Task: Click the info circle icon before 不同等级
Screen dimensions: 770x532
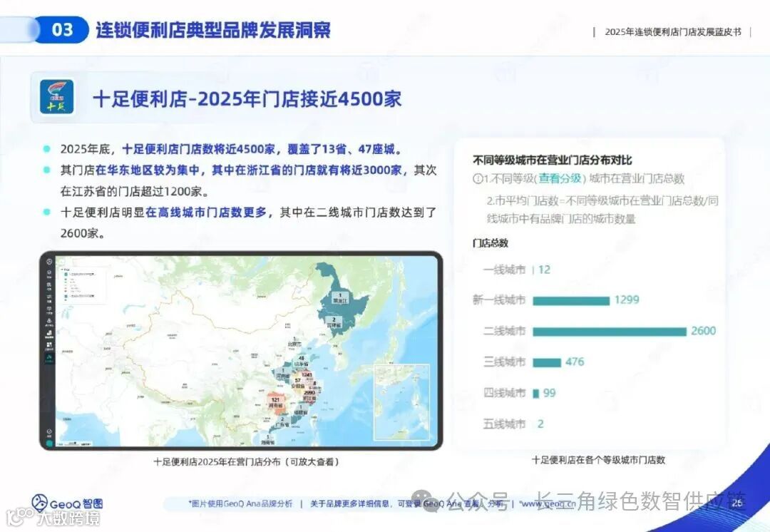Action: pos(477,178)
